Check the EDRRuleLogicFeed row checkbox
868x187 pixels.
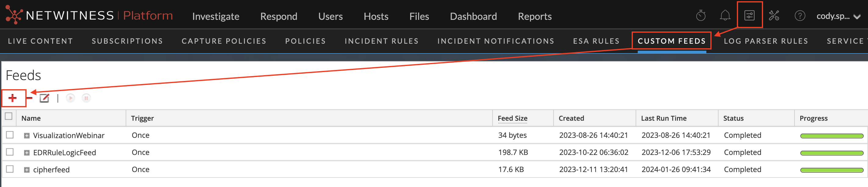pyautogui.click(x=10, y=152)
